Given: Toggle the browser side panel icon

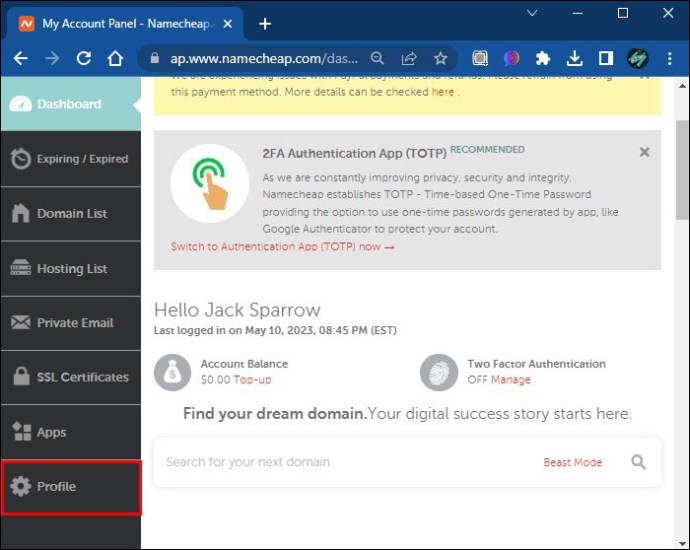Looking at the screenshot, I should click(x=606, y=58).
